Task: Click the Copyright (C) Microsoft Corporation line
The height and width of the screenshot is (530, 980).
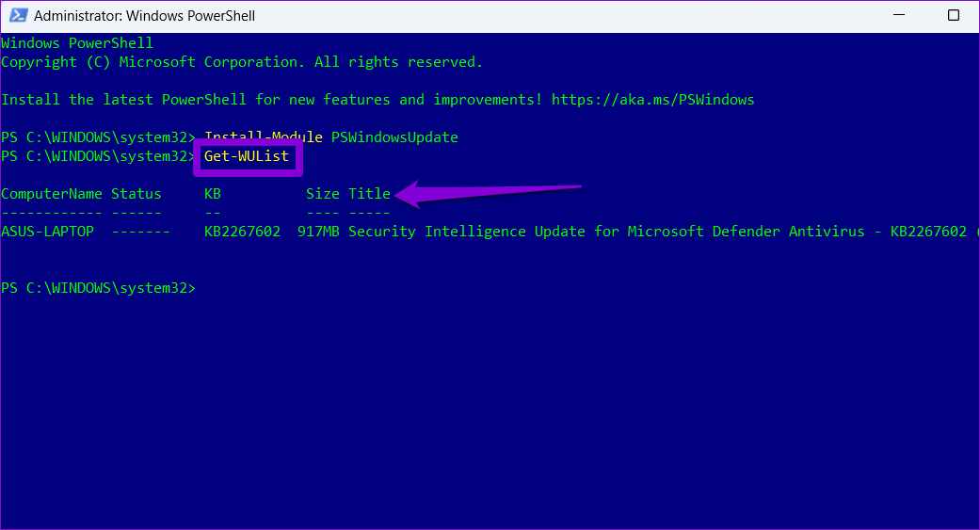Action: point(242,62)
